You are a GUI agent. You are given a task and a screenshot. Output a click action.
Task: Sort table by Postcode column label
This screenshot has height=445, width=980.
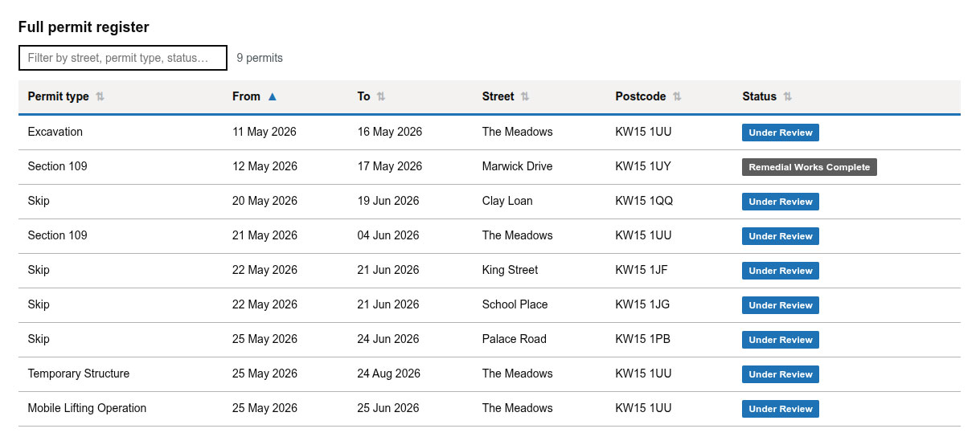[x=641, y=96]
